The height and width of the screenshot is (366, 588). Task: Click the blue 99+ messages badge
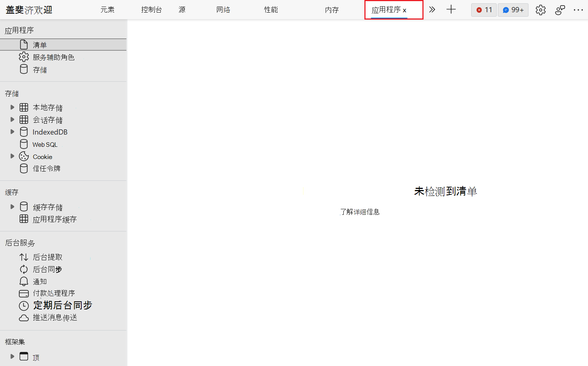513,10
